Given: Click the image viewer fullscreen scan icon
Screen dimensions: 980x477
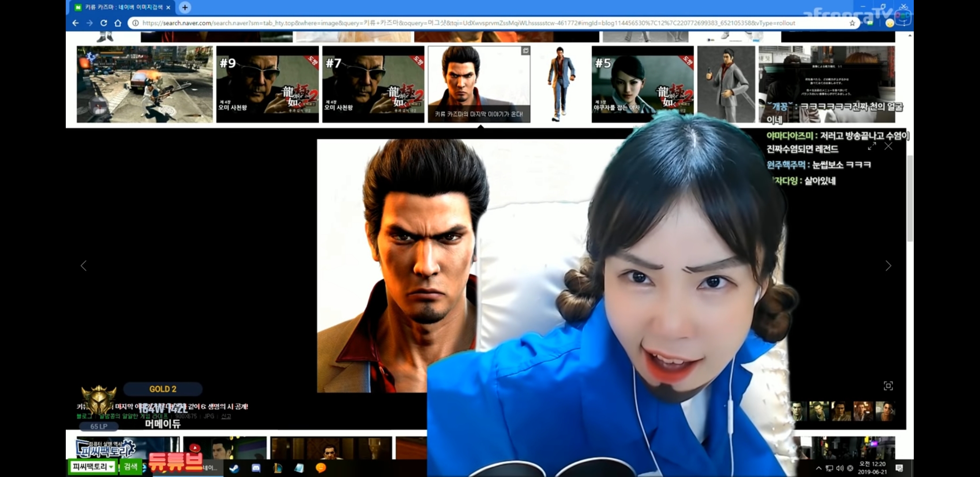Looking at the screenshot, I should [888, 386].
